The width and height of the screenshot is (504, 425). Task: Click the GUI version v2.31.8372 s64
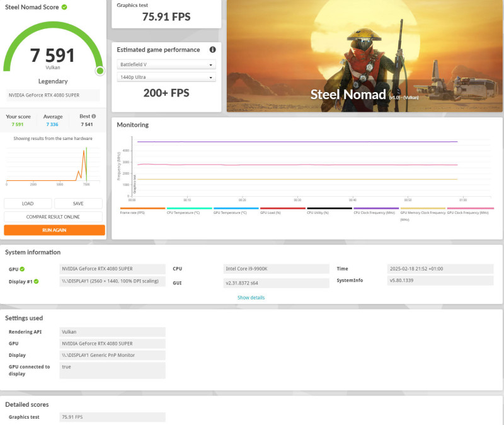276,283
